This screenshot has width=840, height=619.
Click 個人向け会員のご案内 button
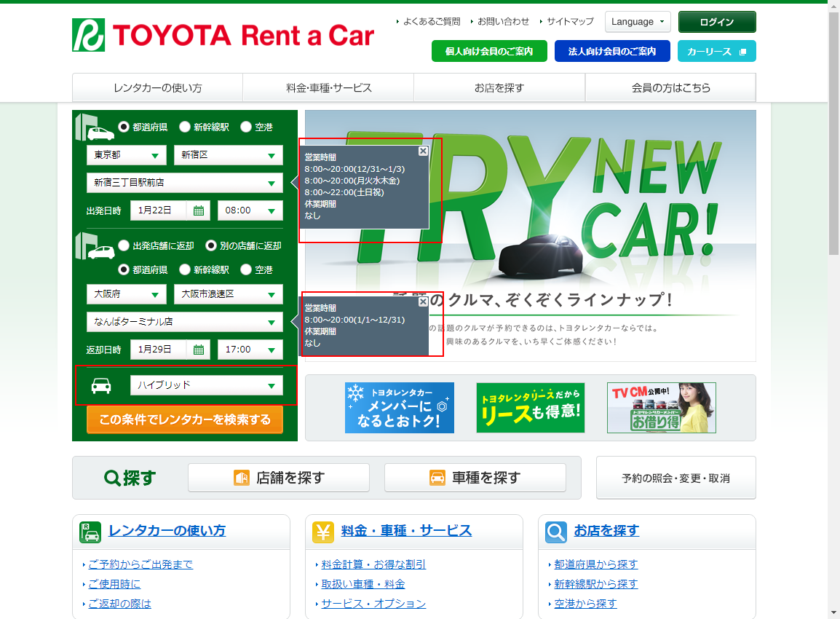(x=489, y=52)
